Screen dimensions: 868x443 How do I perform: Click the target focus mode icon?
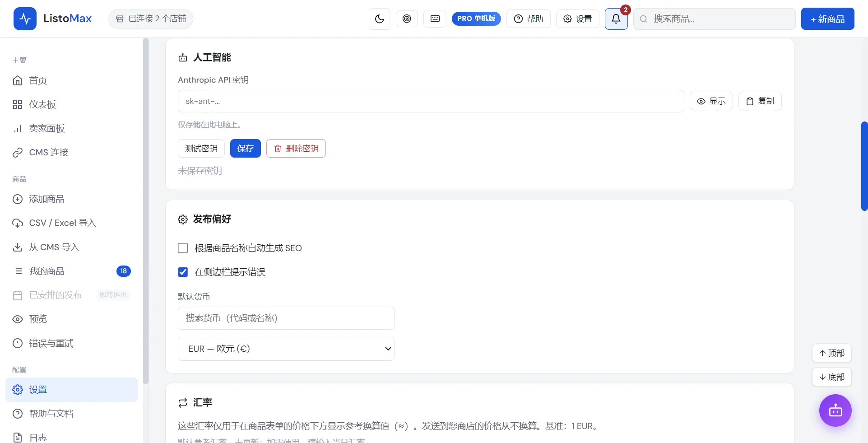[x=407, y=19]
